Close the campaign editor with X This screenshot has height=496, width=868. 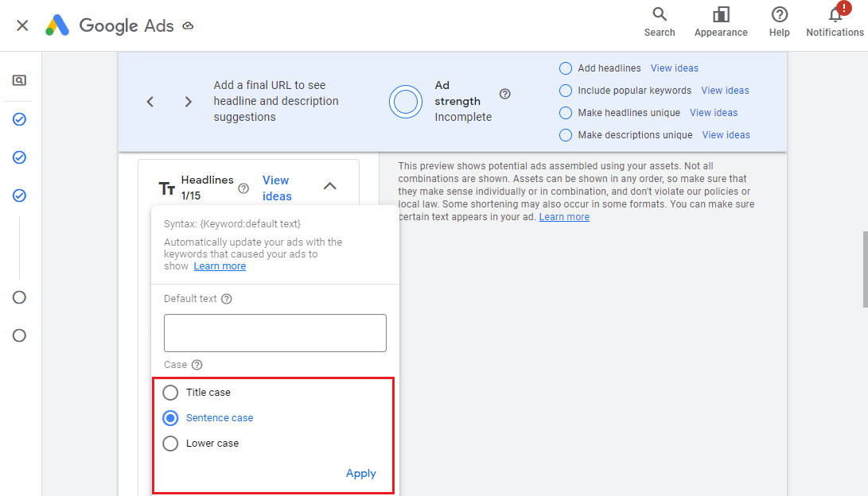coord(22,25)
